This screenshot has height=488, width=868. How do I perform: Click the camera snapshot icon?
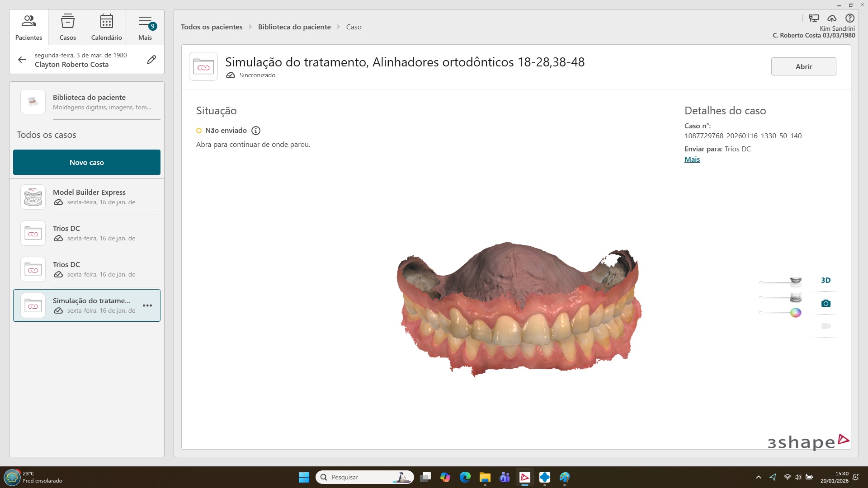[x=826, y=303]
